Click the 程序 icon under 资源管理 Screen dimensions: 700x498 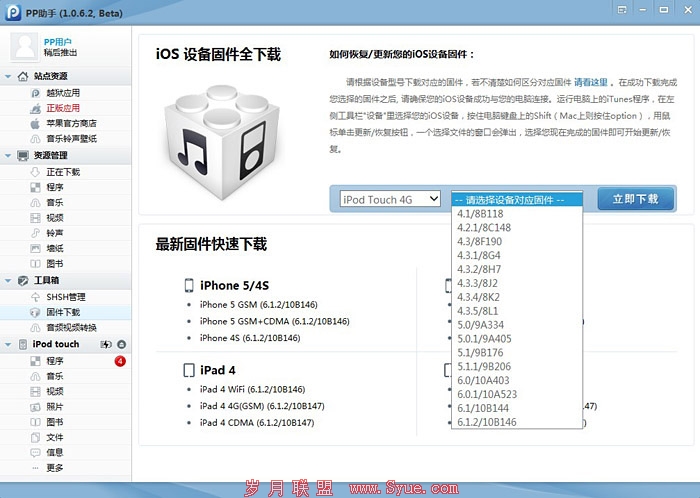click(x=35, y=187)
